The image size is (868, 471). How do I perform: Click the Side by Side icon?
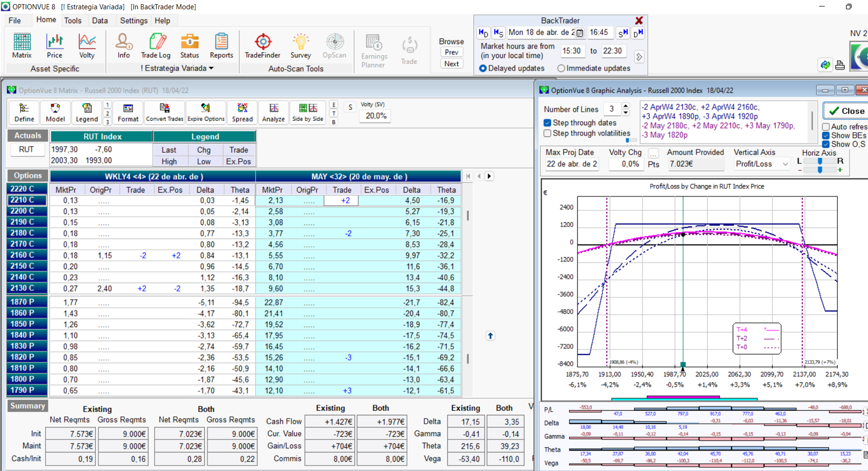(307, 112)
